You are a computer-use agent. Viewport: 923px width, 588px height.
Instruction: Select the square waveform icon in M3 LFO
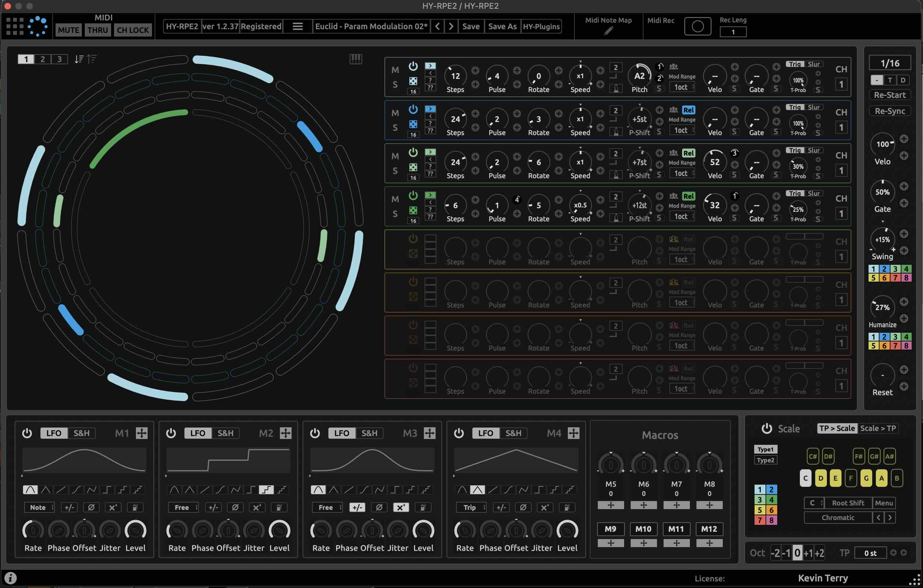(x=395, y=489)
